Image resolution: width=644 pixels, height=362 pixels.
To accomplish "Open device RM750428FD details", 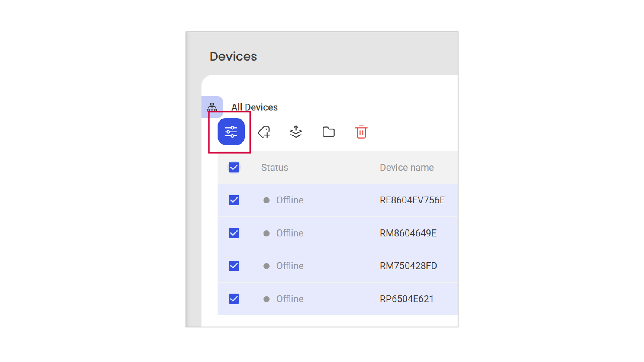I will 408,266.
